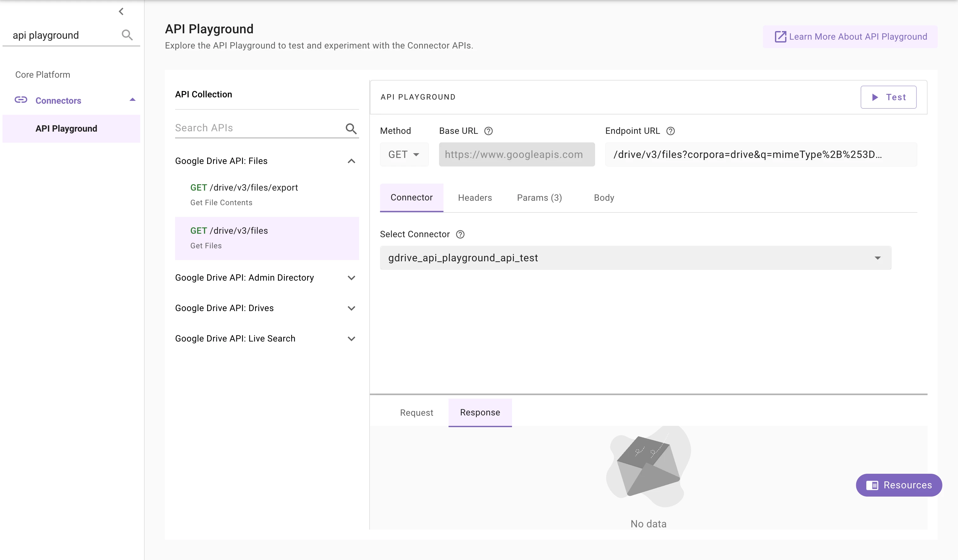
Task: Open the Resources panel button
Action: click(898, 485)
